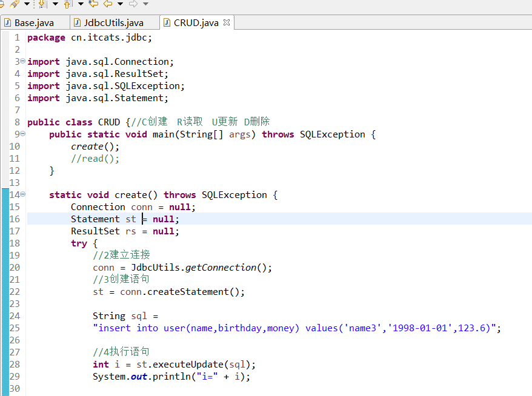
Task: Click the package cn.itcats.jdbc statement
Action: (90, 38)
